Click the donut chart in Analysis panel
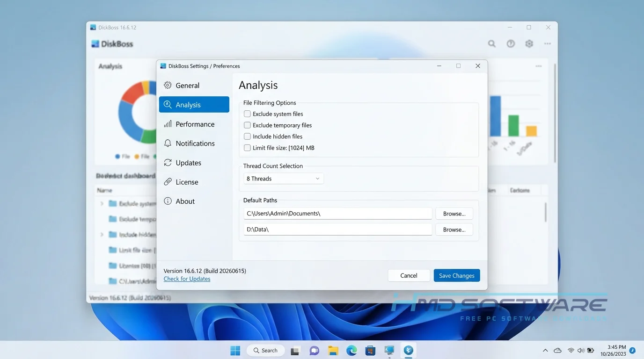The height and width of the screenshot is (359, 644). (137, 112)
